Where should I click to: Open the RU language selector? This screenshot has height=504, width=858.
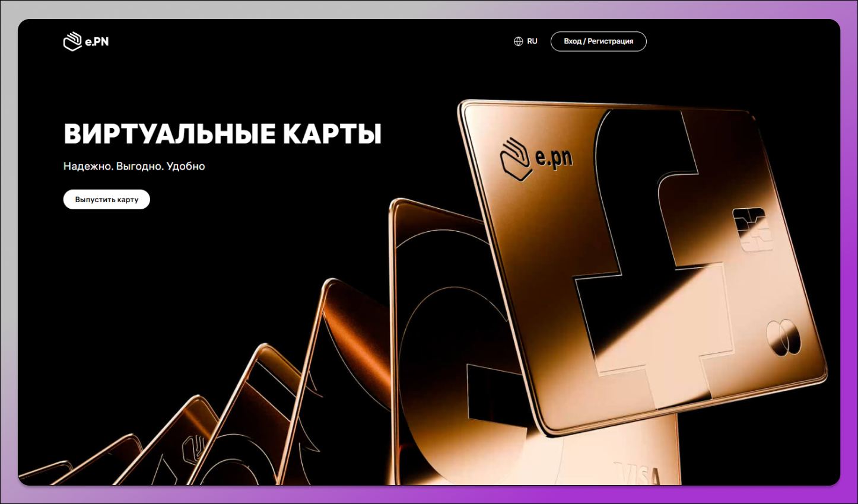click(x=532, y=42)
